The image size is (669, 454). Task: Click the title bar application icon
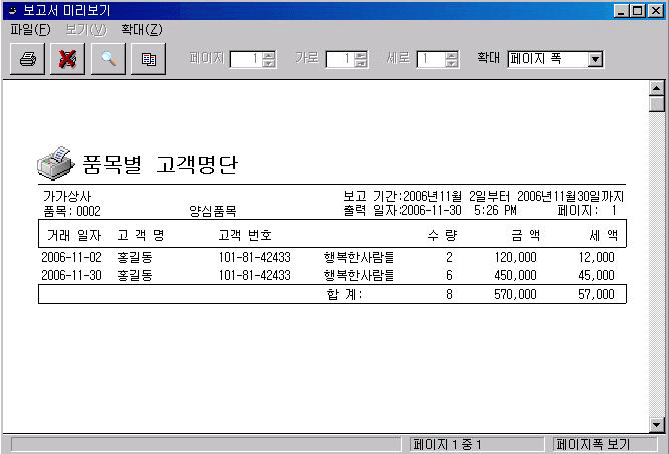pos(10,10)
